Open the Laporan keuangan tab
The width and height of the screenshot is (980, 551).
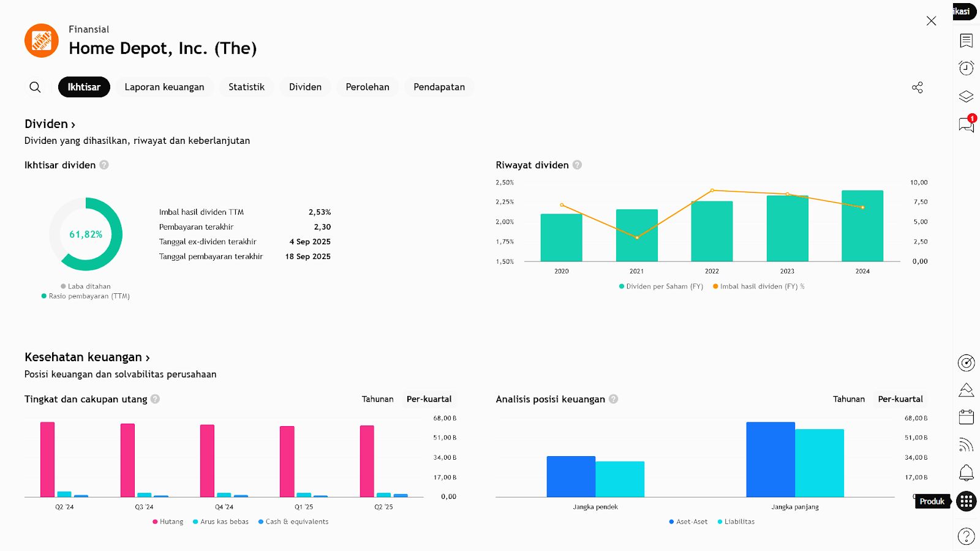pyautogui.click(x=164, y=87)
